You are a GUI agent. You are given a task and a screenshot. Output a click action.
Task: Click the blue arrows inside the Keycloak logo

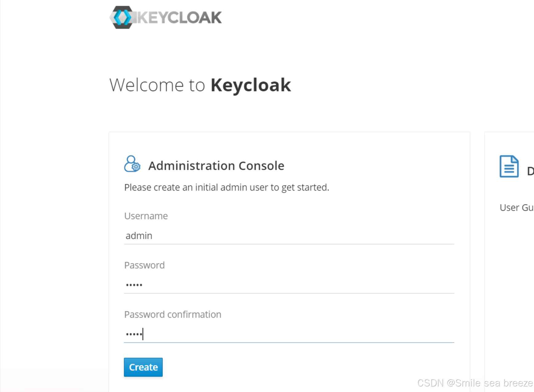coord(123,17)
